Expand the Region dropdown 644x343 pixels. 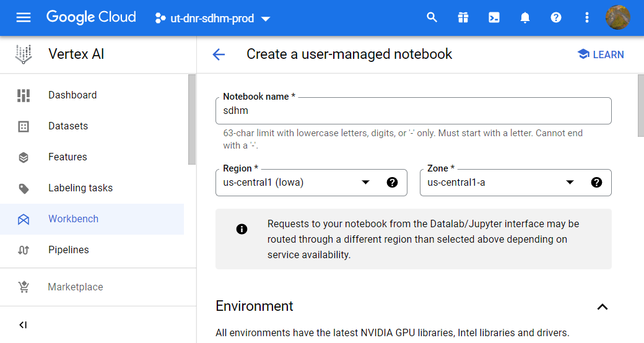(x=365, y=183)
